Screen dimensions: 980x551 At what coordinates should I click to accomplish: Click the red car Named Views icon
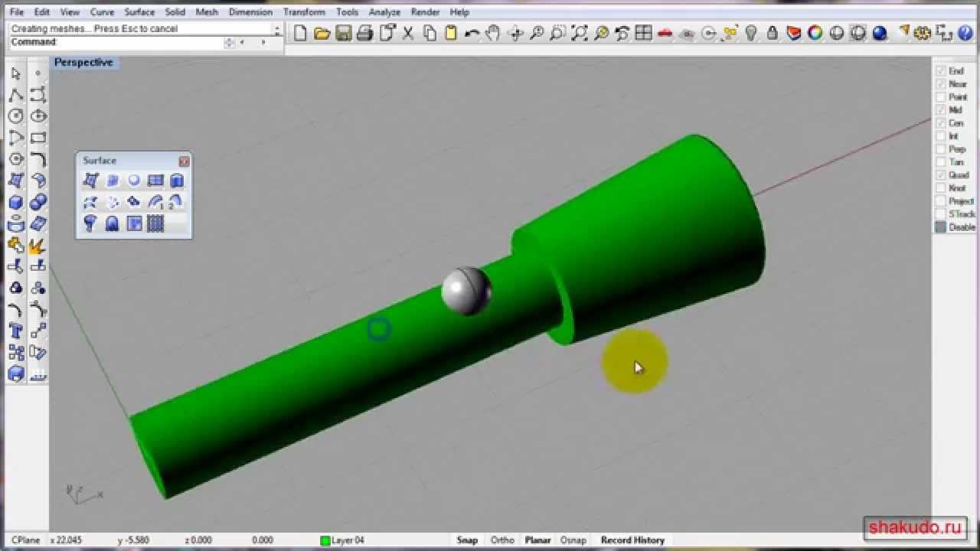click(x=665, y=33)
